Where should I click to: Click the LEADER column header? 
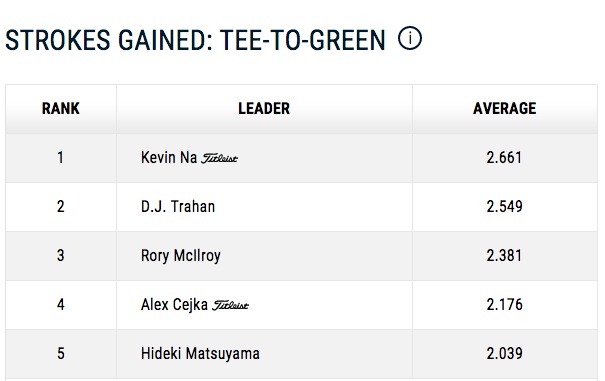[x=264, y=108]
